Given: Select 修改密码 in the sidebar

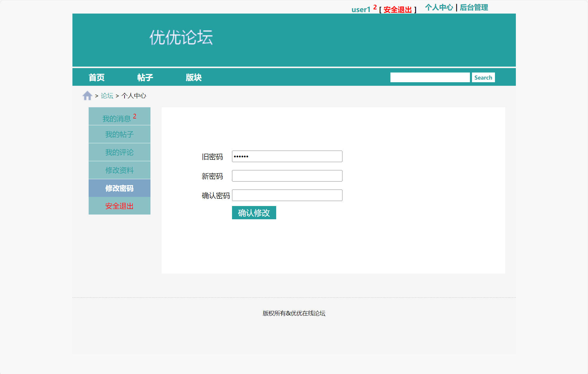Looking at the screenshot, I should click(119, 188).
